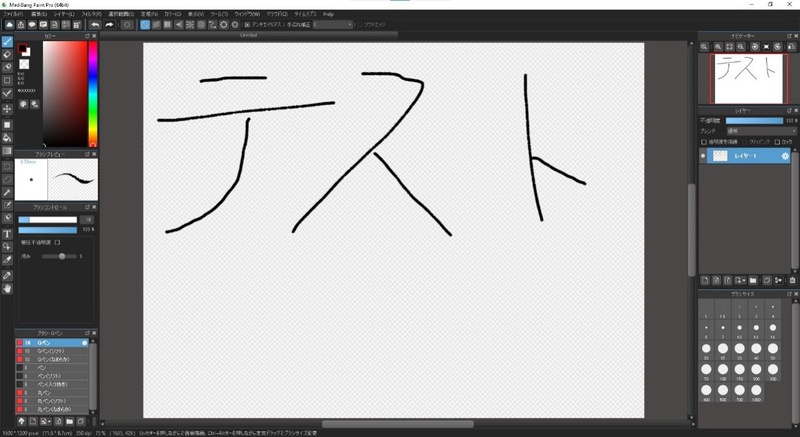Click the vertical canvas scrollbar
This screenshot has height=437, width=800.
[692, 229]
